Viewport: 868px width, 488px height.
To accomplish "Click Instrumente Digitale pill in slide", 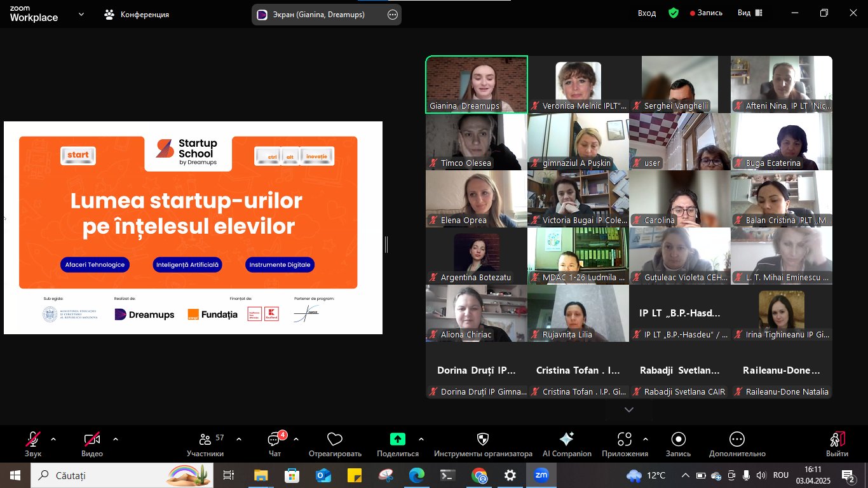I will coord(280,264).
